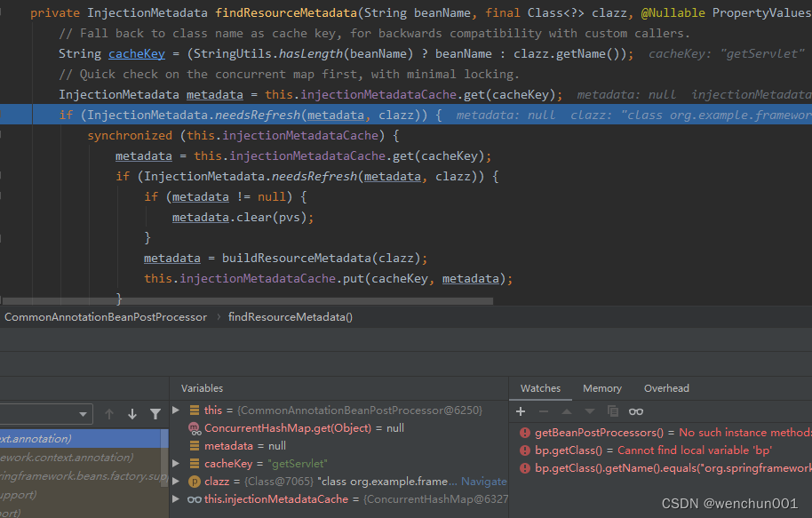Move selected watch up with arrow icon
Viewport: 812px width, 518px height.
[x=565, y=411]
